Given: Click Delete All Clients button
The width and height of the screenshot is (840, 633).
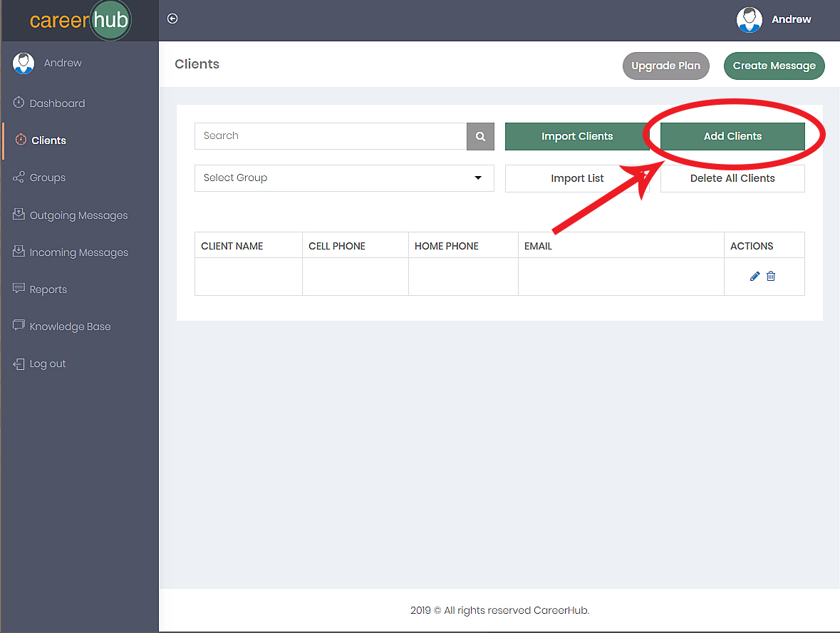Looking at the screenshot, I should [732, 178].
